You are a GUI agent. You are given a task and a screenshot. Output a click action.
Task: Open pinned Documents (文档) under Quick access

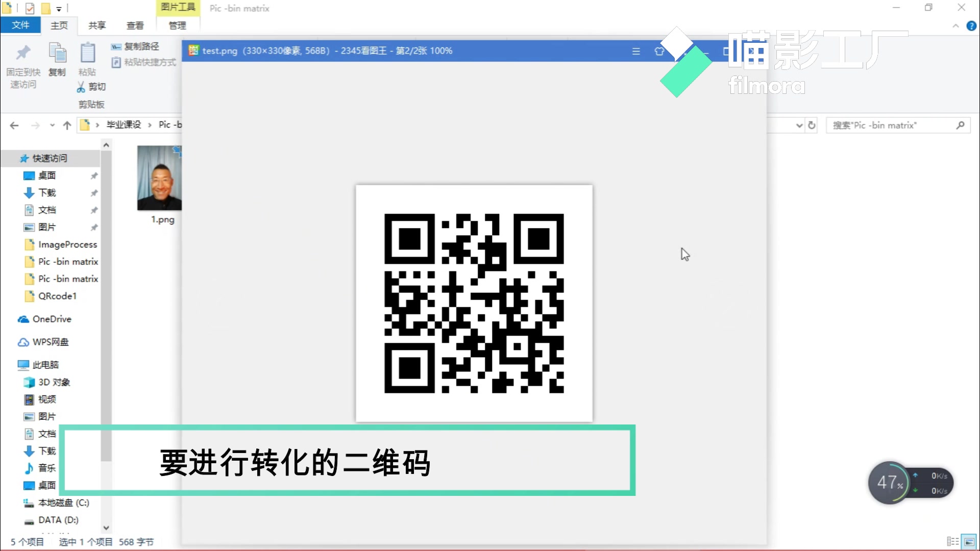click(46, 210)
